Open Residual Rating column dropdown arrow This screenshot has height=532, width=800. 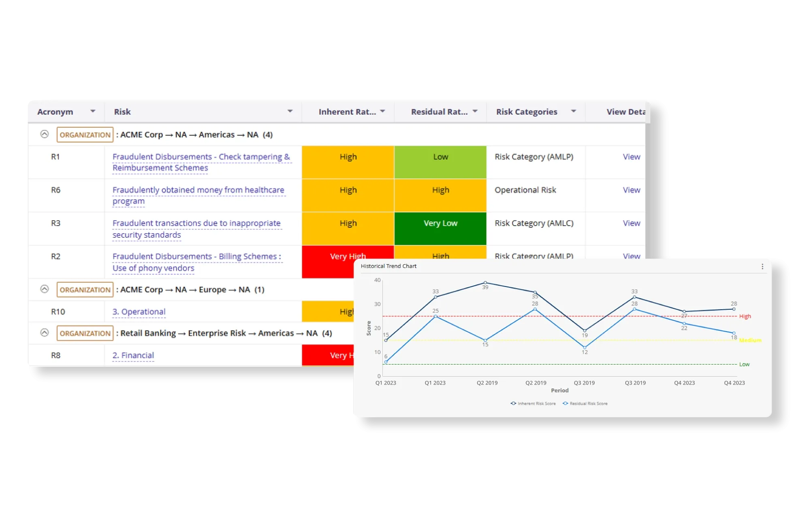[475, 111]
